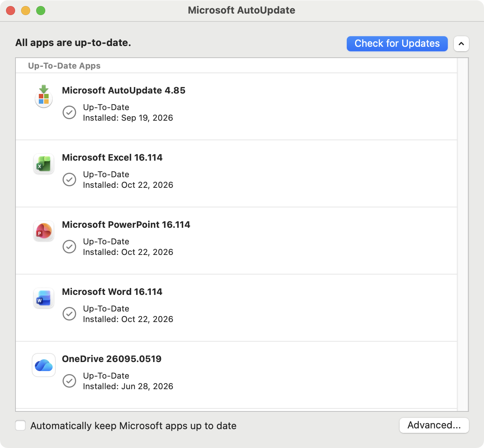Screen dimensions: 484x448
Task: Collapse the app list with the chevron button
Action: coord(461,44)
